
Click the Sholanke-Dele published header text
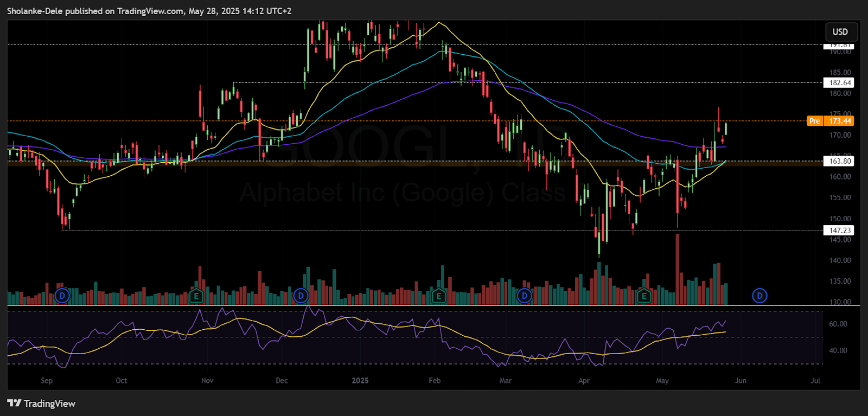point(149,11)
